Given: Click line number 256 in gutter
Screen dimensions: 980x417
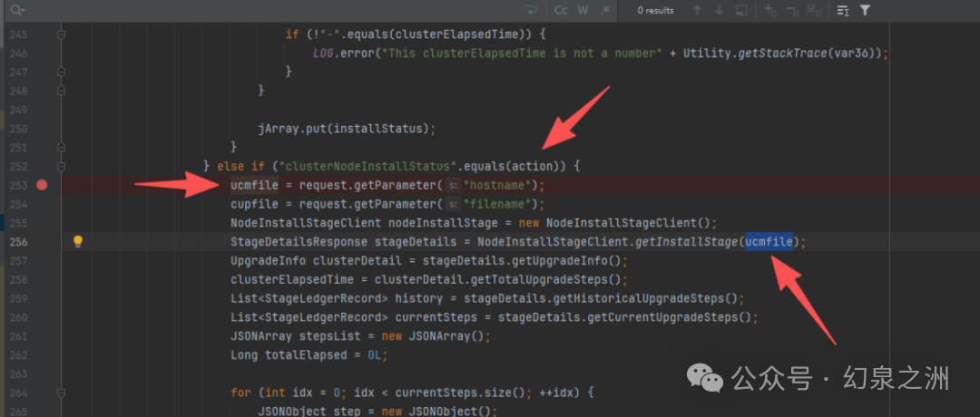Looking at the screenshot, I should click(18, 241).
